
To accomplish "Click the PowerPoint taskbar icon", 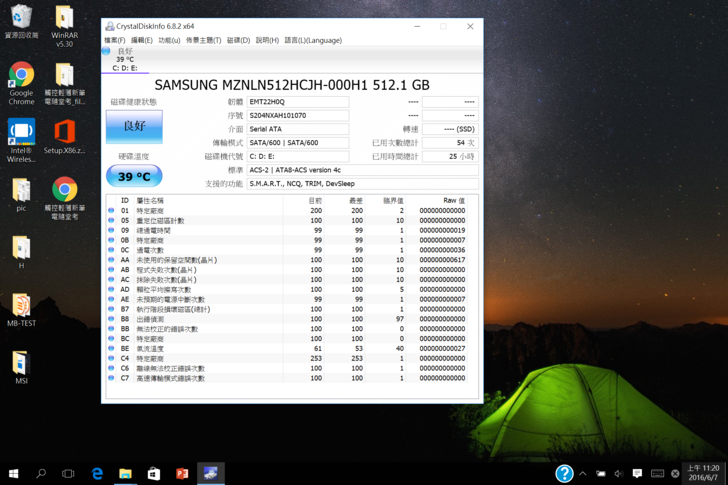I will coord(182,473).
